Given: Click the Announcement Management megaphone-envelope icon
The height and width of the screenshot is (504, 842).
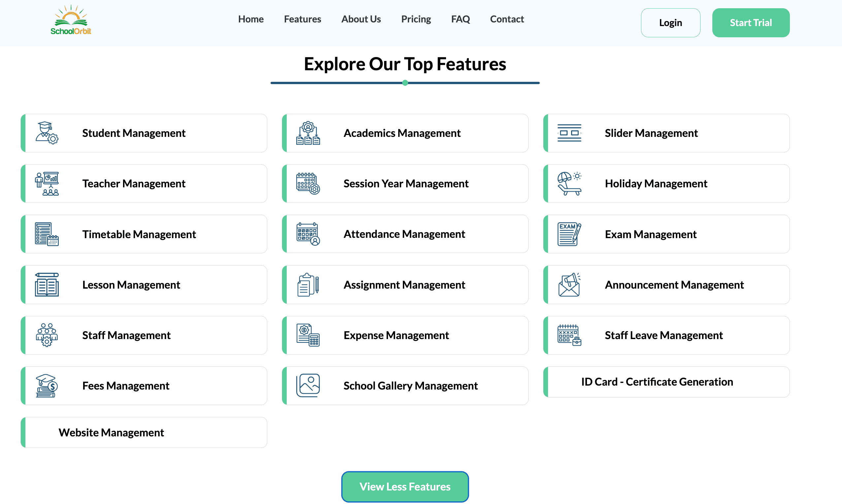Looking at the screenshot, I should coord(569,285).
